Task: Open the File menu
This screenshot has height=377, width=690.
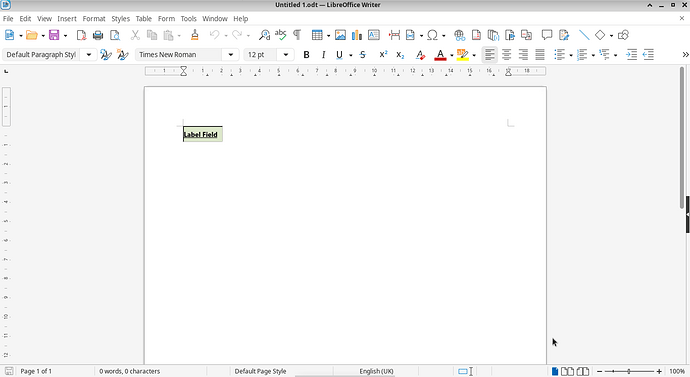Action: pyautogui.click(x=8, y=18)
